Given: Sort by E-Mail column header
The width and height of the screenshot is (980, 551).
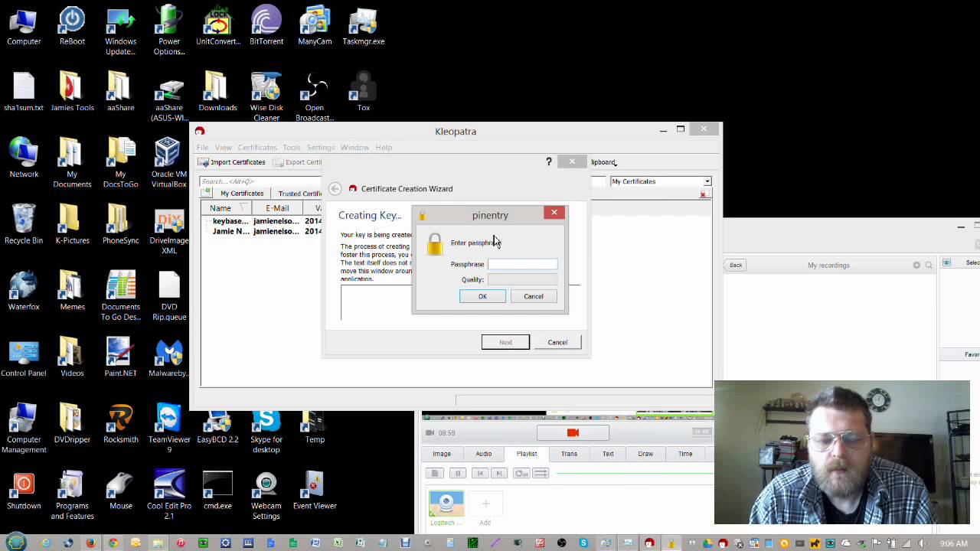Looking at the screenshot, I should (x=277, y=208).
